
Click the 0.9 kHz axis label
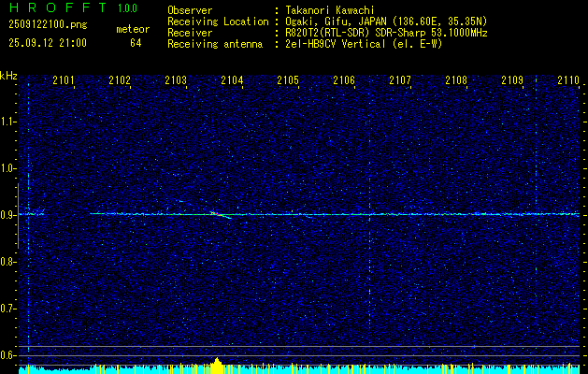pyautogui.click(x=7, y=215)
